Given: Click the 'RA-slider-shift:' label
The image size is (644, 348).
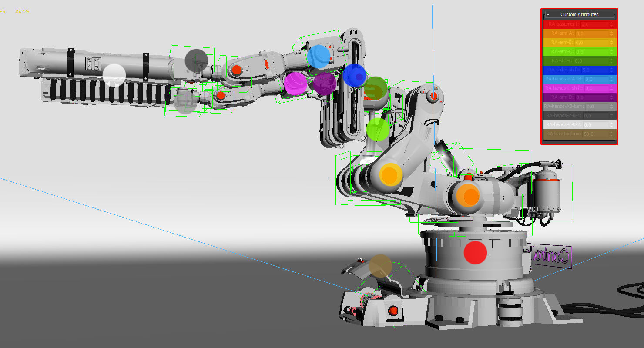Looking at the screenshot, I should point(564,70).
